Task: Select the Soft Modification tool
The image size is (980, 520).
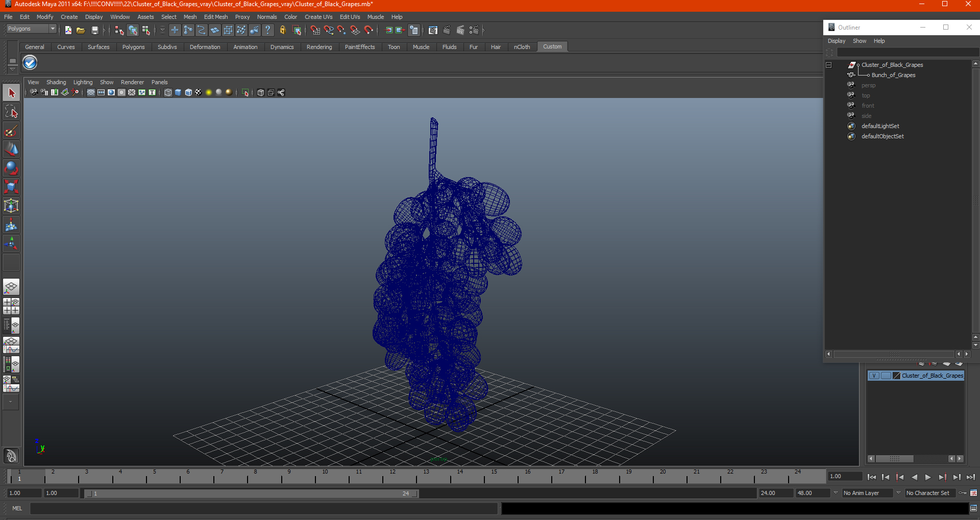Action: click(11, 225)
